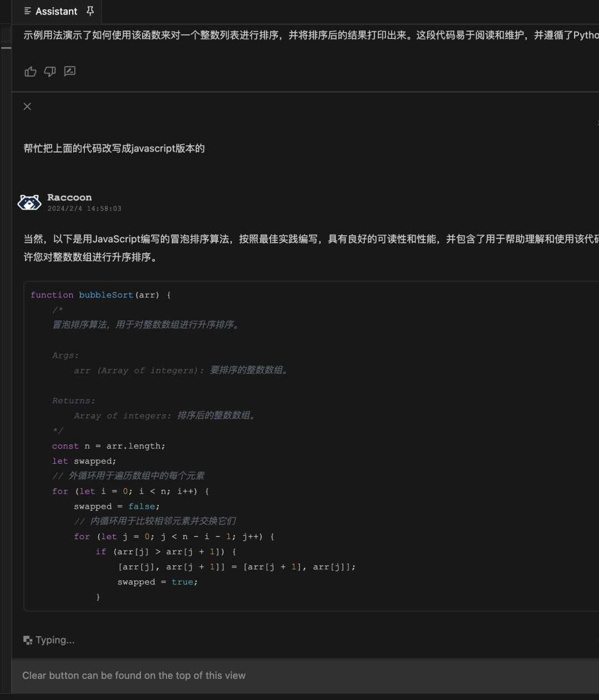Click the 'swapped = false;' code line
This screenshot has height=700, width=599.
[116, 506]
